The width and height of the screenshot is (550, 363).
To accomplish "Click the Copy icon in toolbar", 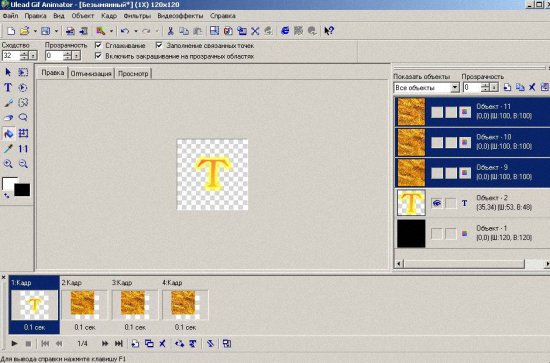I will pyautogui.click(x=184, y=31).
